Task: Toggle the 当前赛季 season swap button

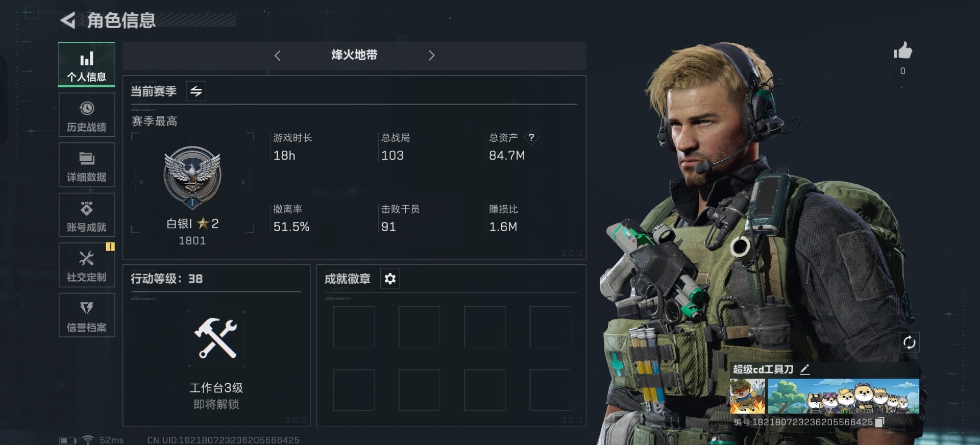Action: pos(196,91)
